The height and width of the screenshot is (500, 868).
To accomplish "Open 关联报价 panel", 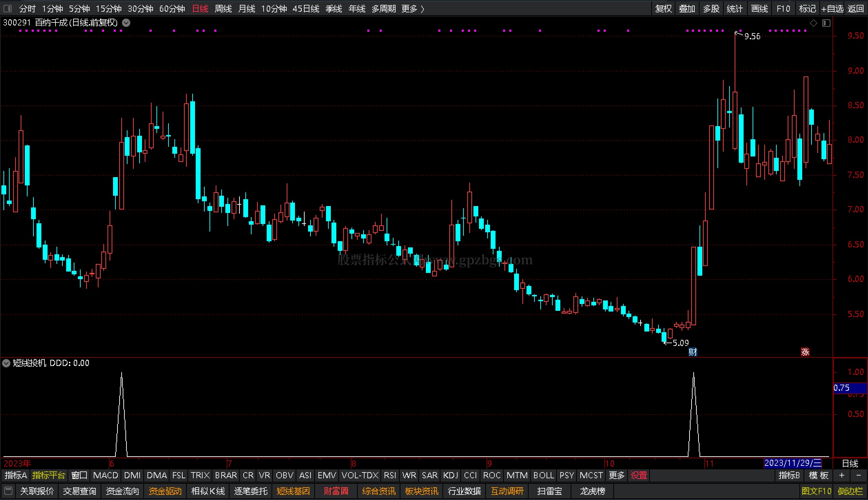I will pyautogui.click(x=37, y=491).
